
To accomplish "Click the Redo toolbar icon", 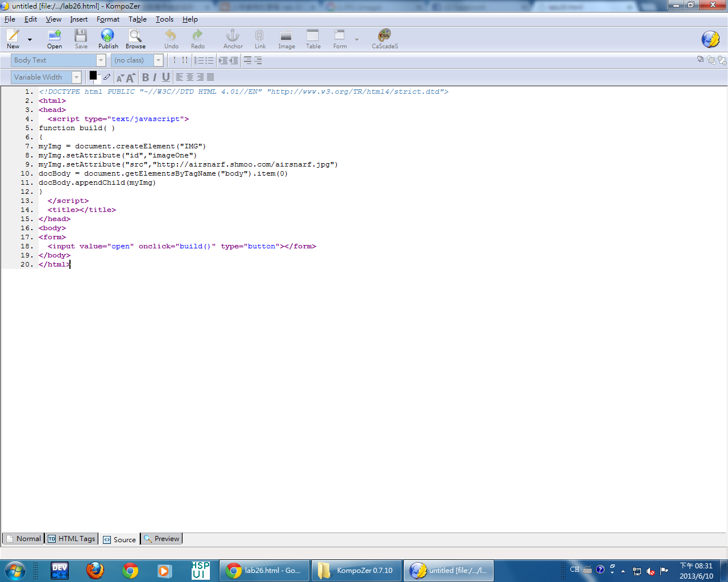I will pyautogui.click(x=198, y=39).
